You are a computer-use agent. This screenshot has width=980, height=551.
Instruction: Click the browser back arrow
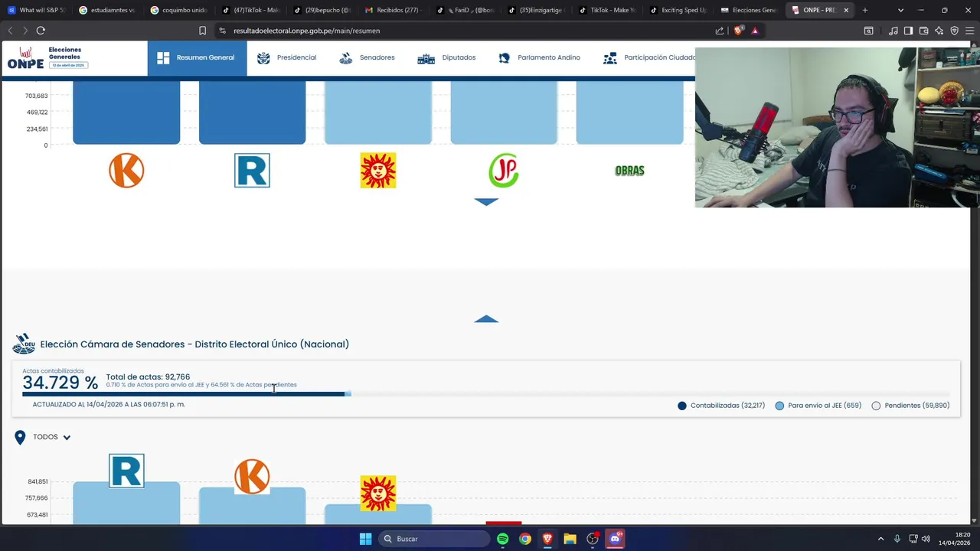[x=11, y=31]
